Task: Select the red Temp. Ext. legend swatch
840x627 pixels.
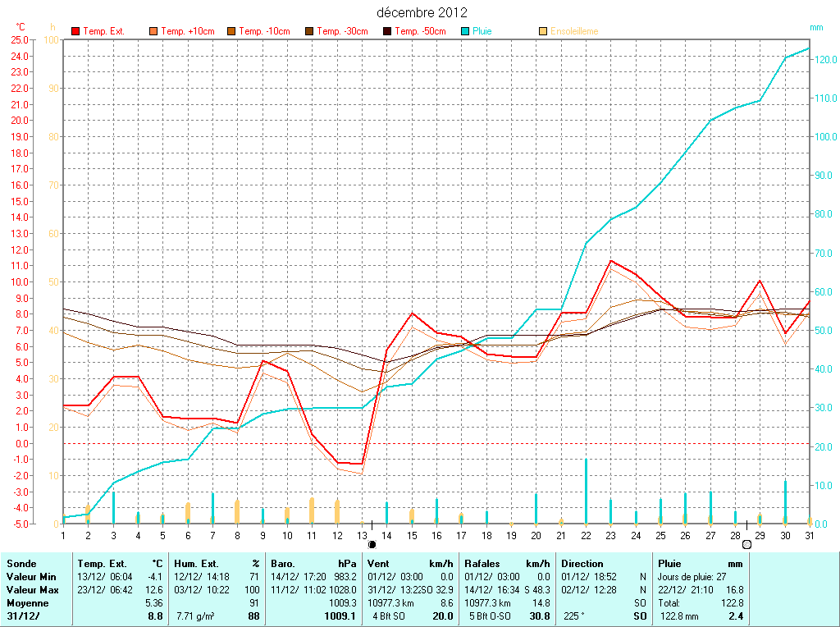Action: [x=75, y=31]
